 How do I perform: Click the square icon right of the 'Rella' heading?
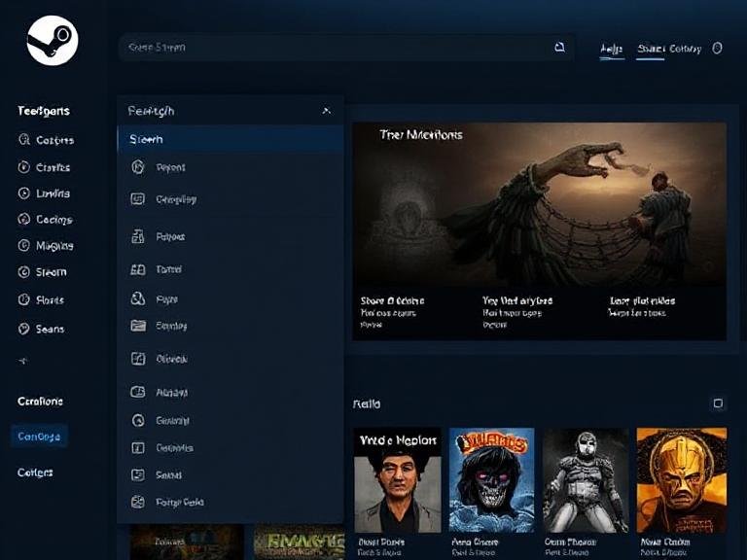tap(718, 403)
